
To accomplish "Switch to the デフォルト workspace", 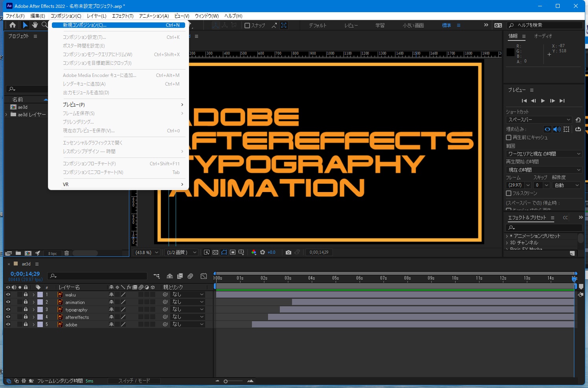I will click(x=318, y=26).
